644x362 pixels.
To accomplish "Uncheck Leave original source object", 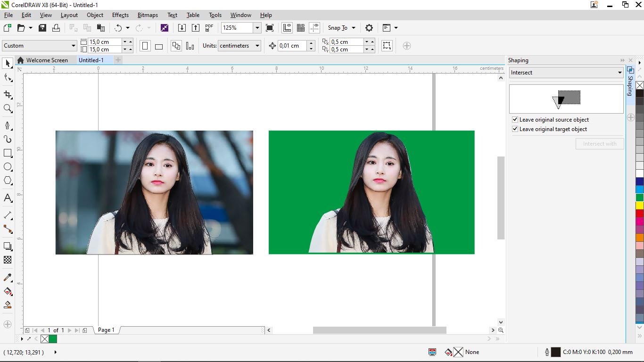I will pyautogui.click(x=515, y=120).
